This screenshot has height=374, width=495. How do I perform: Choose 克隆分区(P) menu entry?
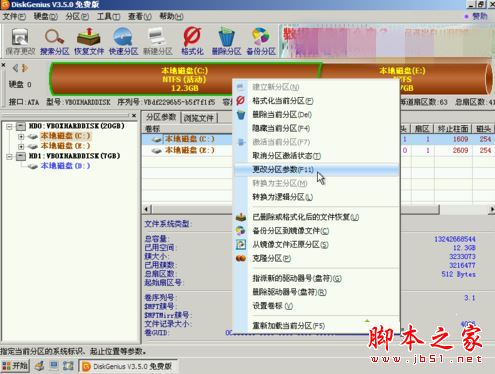pos(271,258)
